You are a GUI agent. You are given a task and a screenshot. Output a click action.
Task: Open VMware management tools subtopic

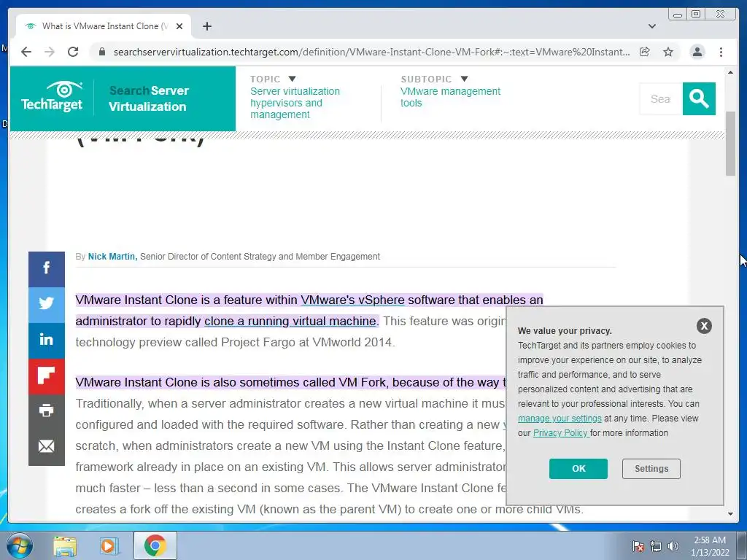(x=450, y=97)
